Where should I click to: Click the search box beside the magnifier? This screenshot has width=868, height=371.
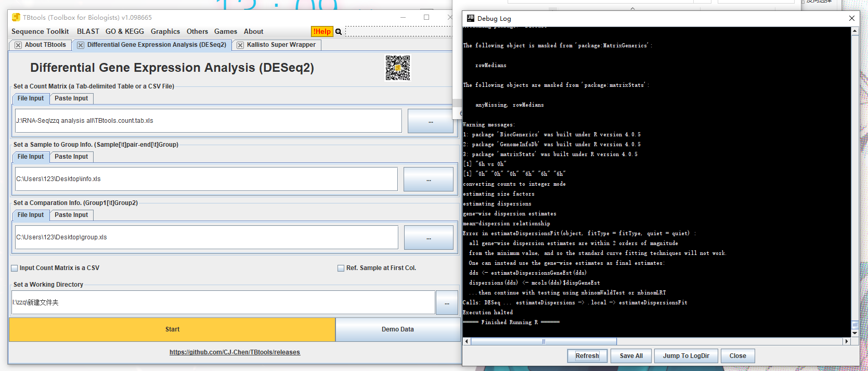point(398,32)
